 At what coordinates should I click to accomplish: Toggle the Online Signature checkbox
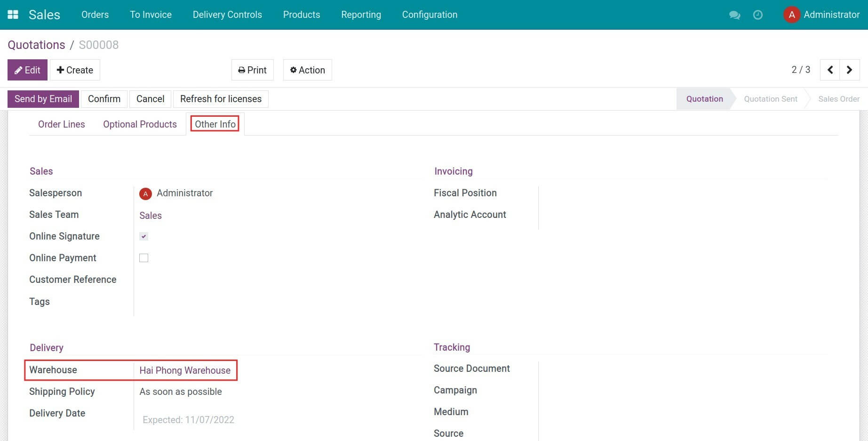(144, 236)
